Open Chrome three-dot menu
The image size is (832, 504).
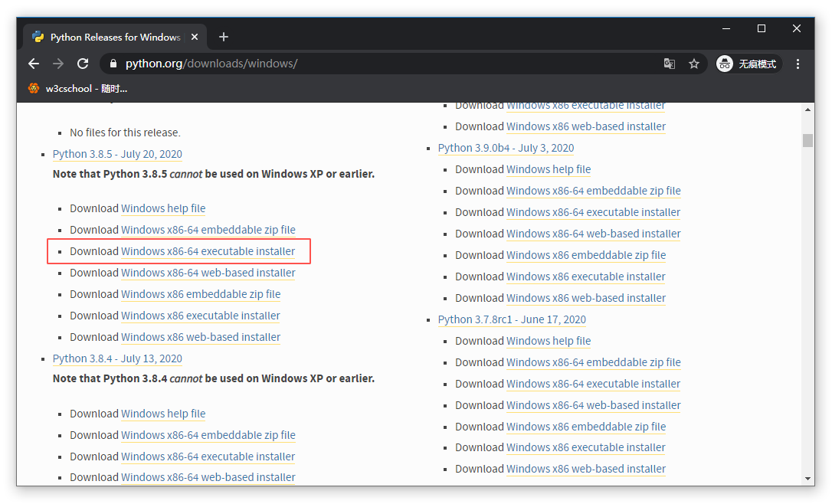[798, 64]
